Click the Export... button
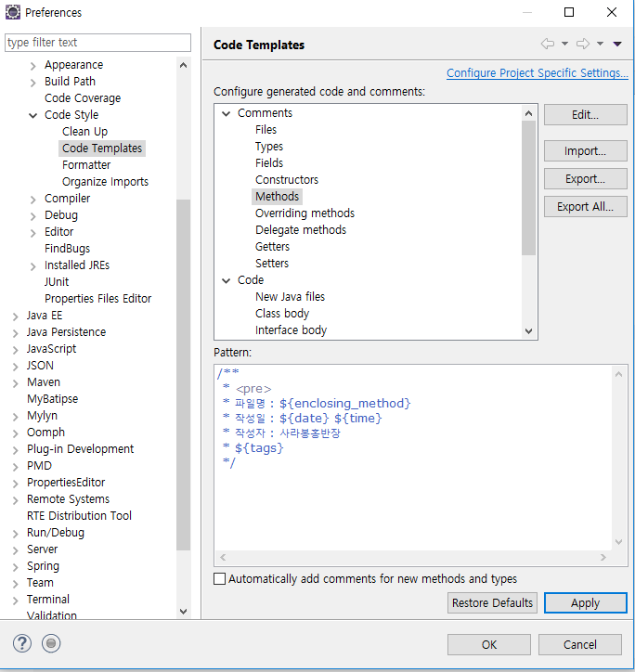This screenshot has width=635, height=672. (585, 179)
